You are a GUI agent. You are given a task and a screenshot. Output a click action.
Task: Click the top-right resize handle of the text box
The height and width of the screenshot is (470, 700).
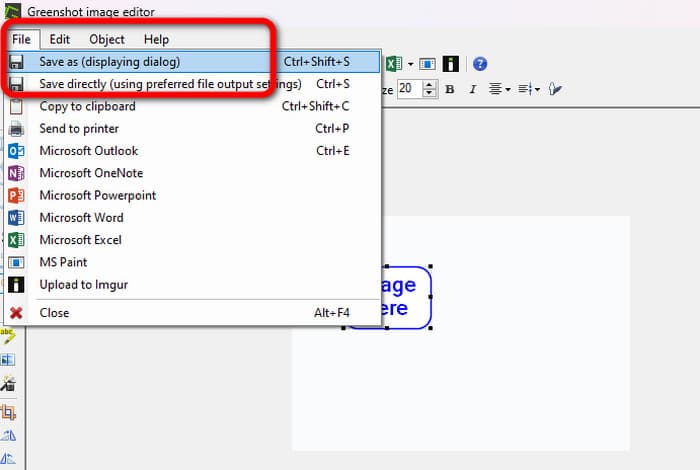coord(430,266)
